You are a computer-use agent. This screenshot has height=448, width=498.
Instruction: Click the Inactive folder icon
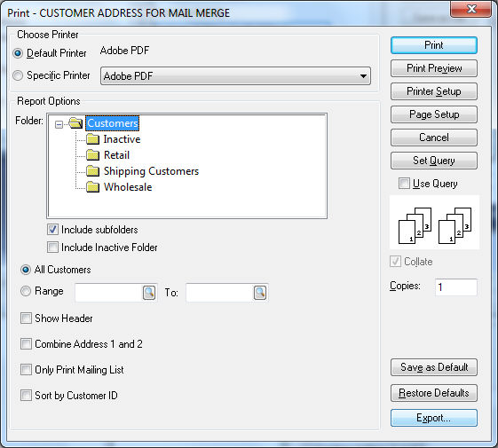tap(93, 139)
